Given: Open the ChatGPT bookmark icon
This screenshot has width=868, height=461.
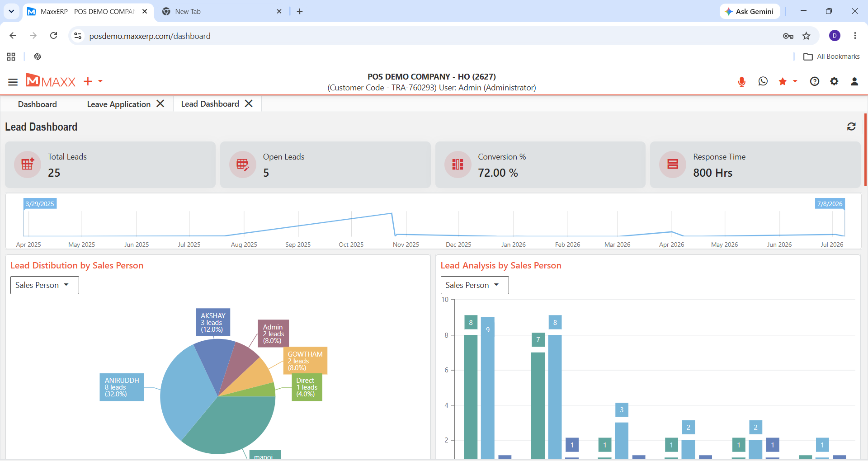Looking at the screenshot, I should [x=38, y=56].
